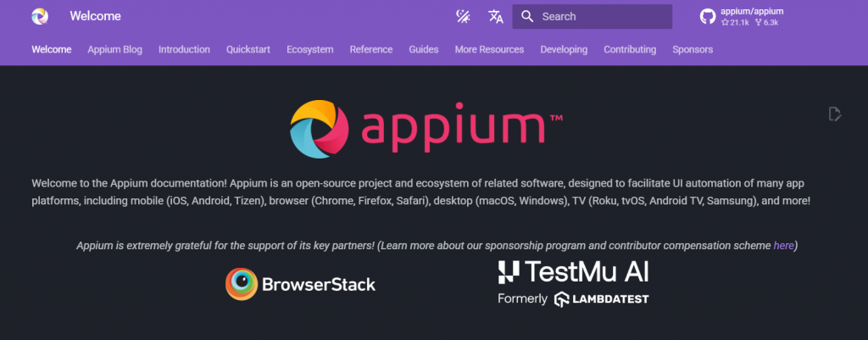Click the 6.3k forks count
The image size is (868, 340).
click(766, 23)
